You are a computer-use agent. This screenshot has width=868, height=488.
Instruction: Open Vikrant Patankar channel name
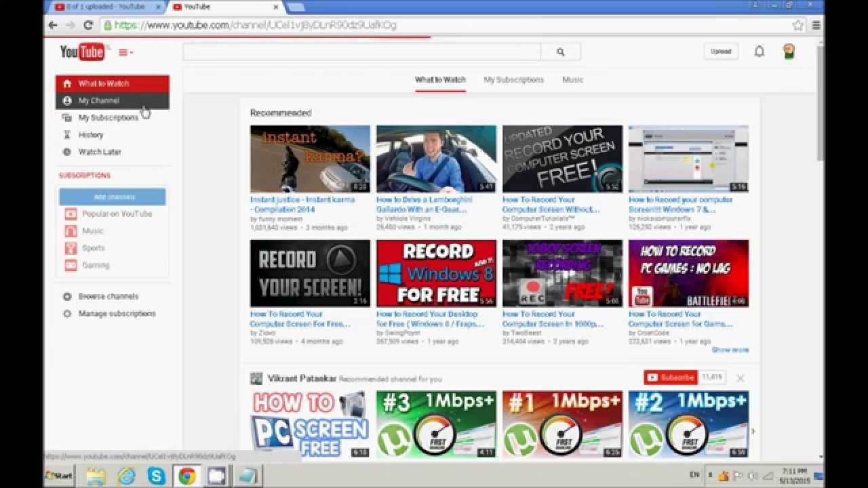coord(302,378)
